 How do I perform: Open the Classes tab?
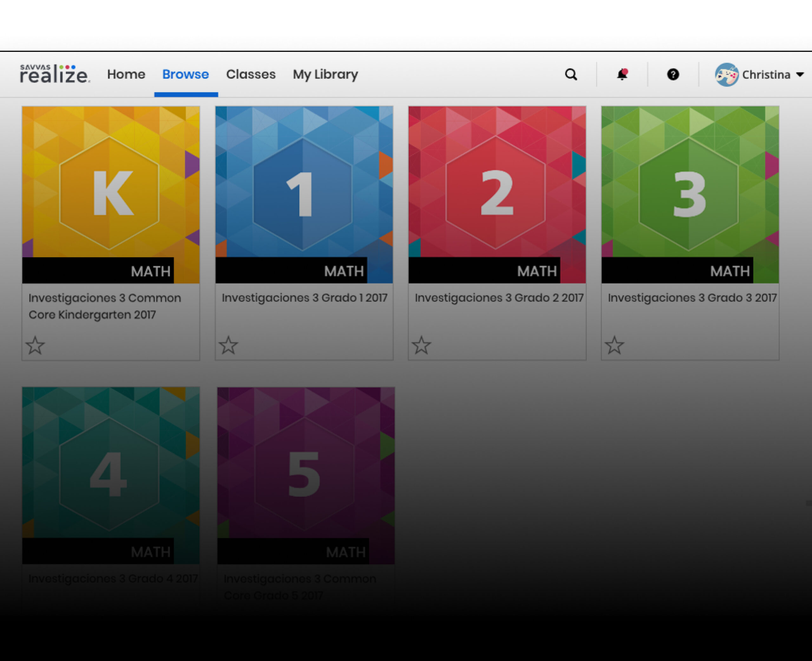[x=251, y=74]
